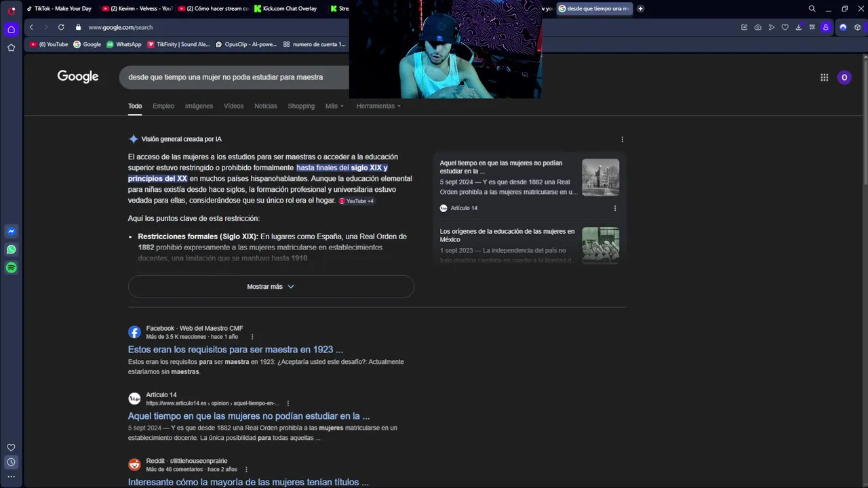Open TikFinity Sound Alerts bookmark
The image size is (868, 488).
178,44
